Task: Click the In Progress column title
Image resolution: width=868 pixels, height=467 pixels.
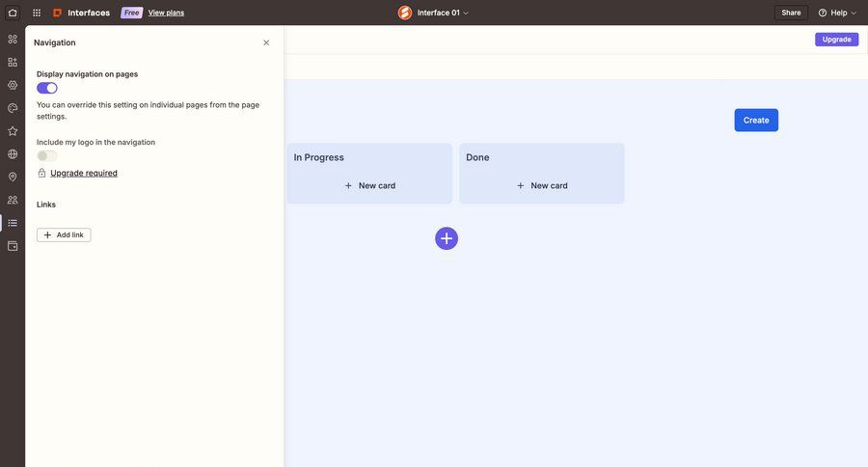Action: (319, 157)
